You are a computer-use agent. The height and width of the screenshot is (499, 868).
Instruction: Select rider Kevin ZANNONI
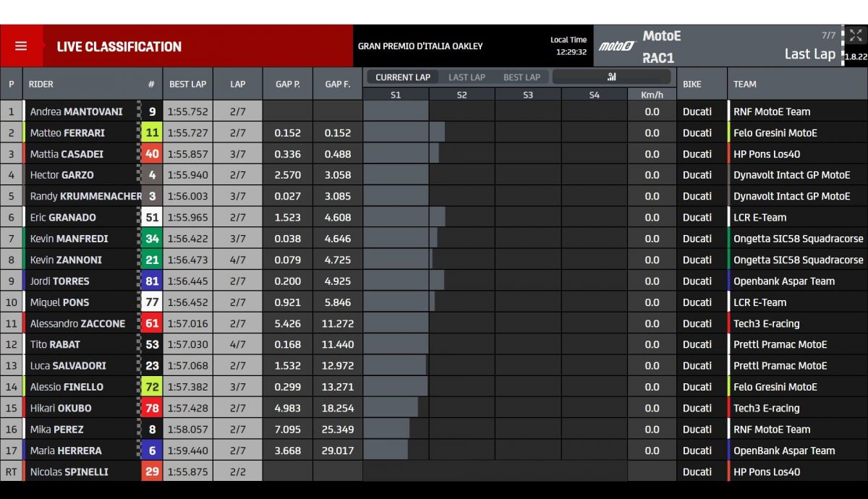[66, 260]
